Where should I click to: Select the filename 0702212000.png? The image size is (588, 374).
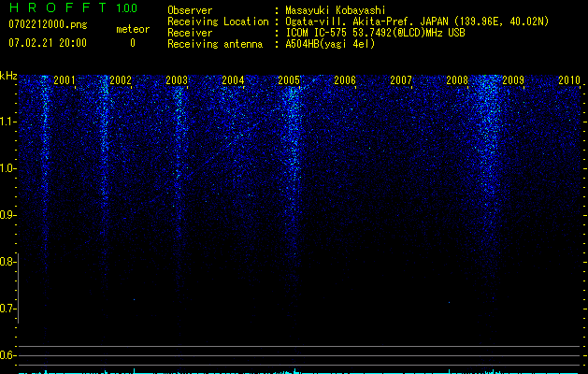point(48,24)
